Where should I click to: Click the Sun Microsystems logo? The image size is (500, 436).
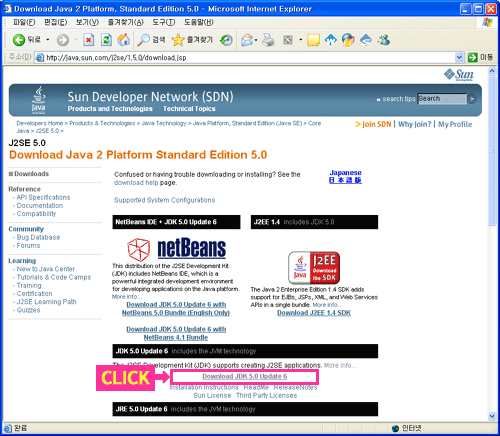pyautogui.click(x=459, y=75)
